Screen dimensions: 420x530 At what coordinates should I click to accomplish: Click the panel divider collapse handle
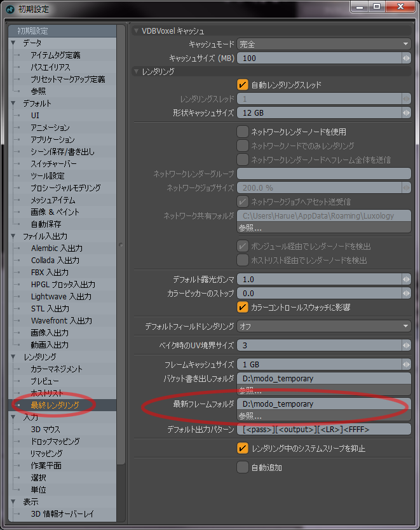coord(121,245)
